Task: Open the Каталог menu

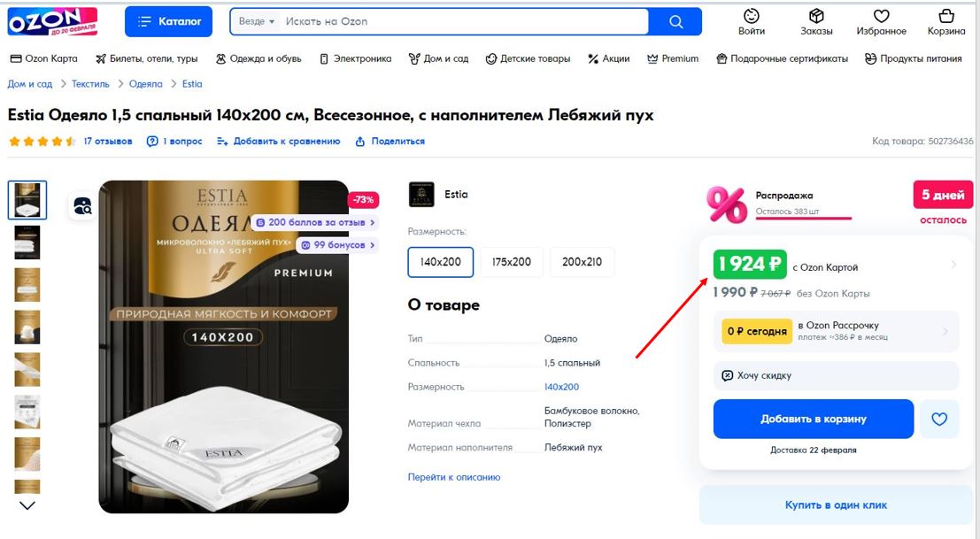Action: [x=169, y=21]
